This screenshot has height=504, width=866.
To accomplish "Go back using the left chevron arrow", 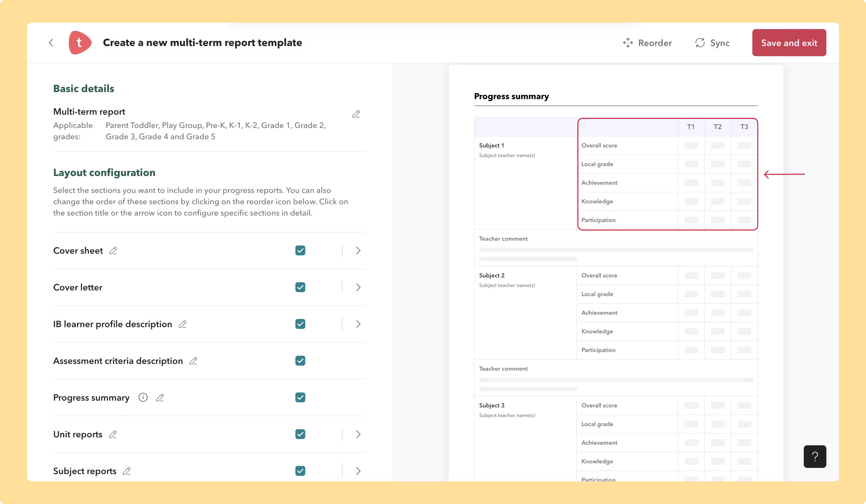I will tap(51, 43).
